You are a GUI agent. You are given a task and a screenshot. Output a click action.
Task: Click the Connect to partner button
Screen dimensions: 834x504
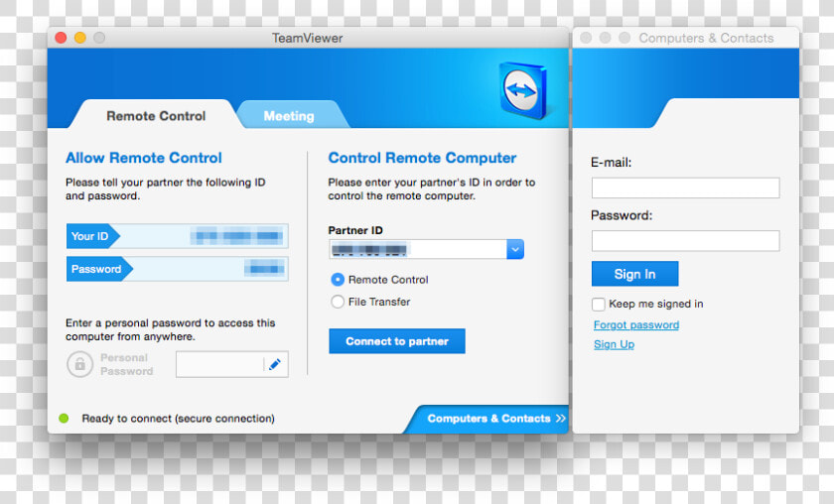click(397, 341)
